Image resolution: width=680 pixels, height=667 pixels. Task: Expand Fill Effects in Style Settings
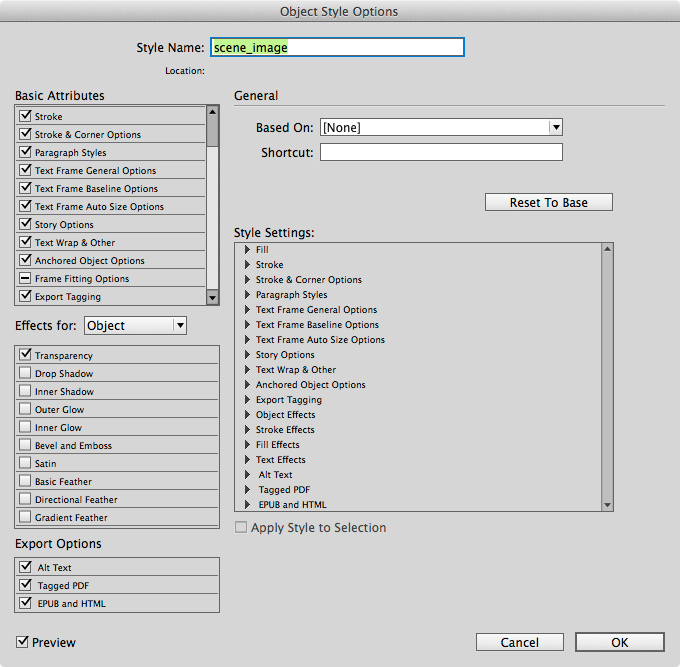click(247, 445)
